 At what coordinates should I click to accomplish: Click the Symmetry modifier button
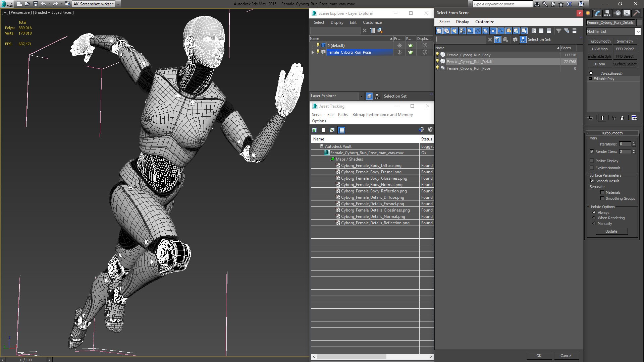(x=625, y=41)
